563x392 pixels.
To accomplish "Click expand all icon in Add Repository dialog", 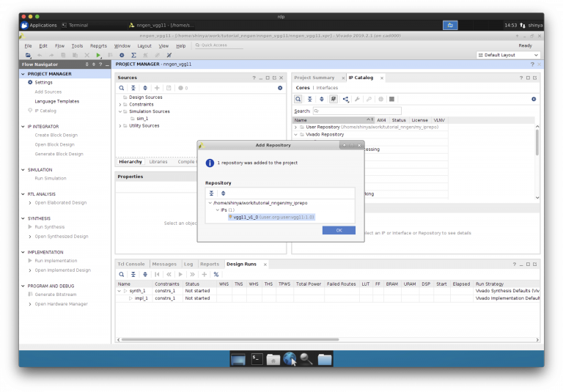I will click(x=223, y=193).
